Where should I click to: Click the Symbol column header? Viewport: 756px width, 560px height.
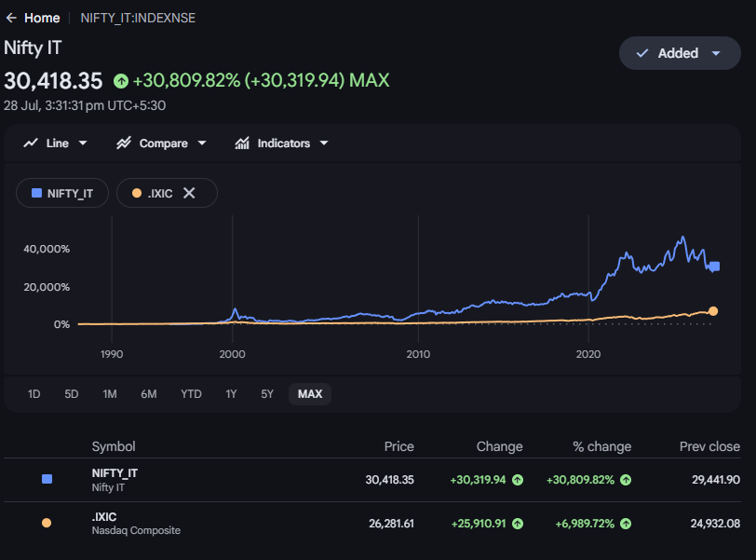[x=114, y=446]
